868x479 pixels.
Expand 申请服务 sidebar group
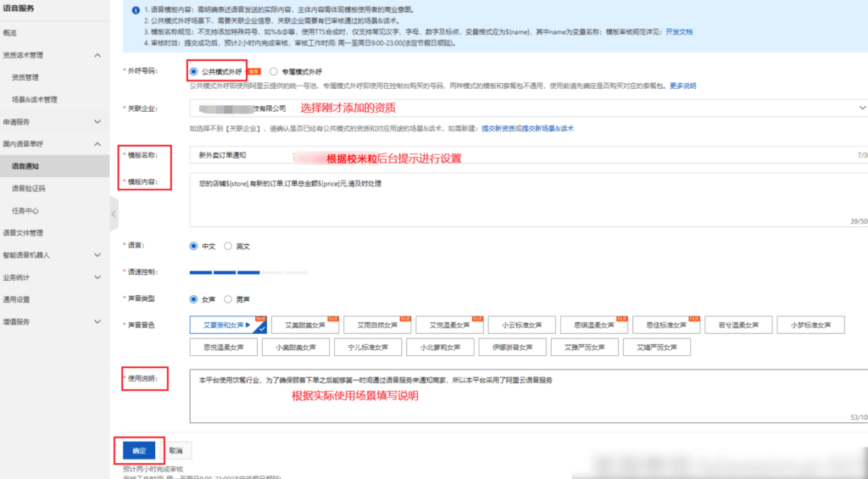coord(97,122)
